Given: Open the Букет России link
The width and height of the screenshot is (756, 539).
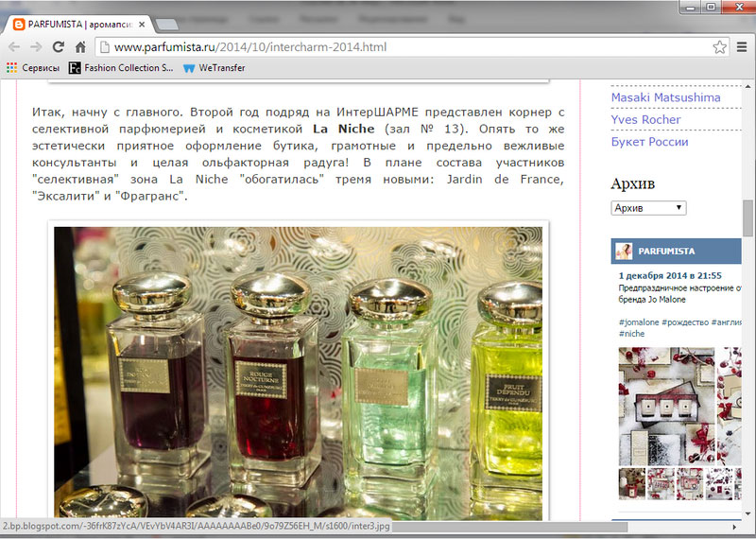Looking at the screenshot, I should tap(649, 142).
